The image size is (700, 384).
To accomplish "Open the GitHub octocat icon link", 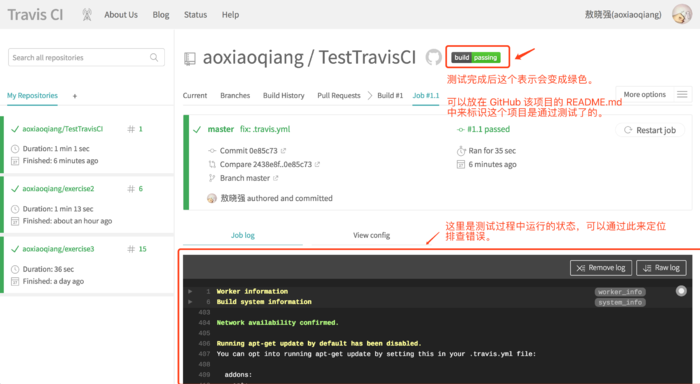I will point(433,58).
